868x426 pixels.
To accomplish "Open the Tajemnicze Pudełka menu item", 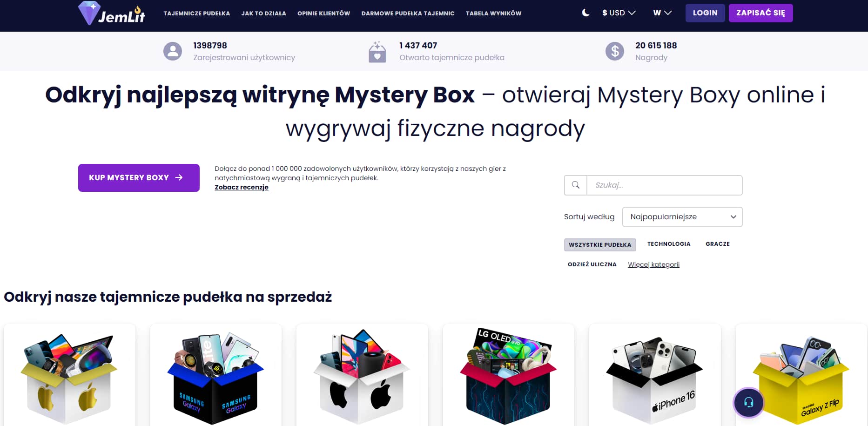I will click(x=196, y=14).
